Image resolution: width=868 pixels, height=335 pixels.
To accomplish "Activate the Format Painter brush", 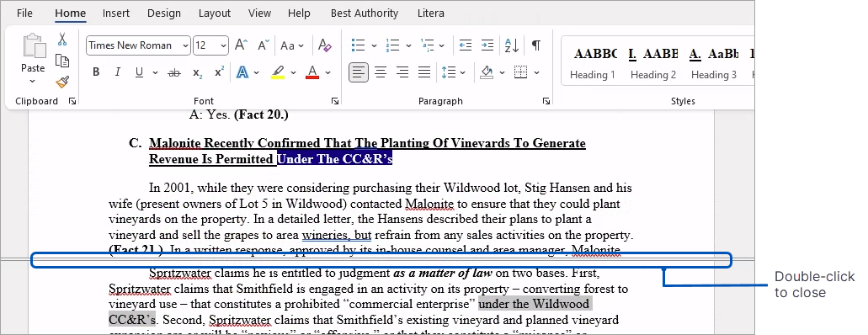I will pyautogui.click(x=62, y=82).
